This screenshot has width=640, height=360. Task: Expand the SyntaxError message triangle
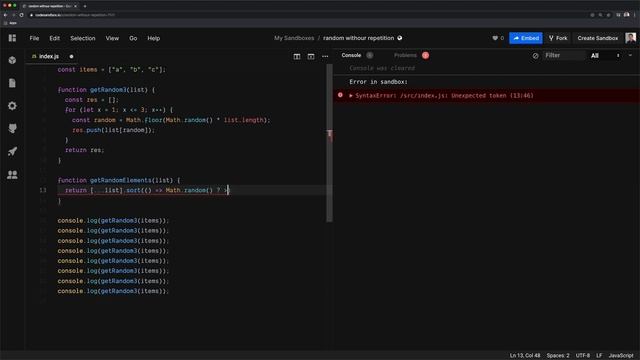point(351,96)
